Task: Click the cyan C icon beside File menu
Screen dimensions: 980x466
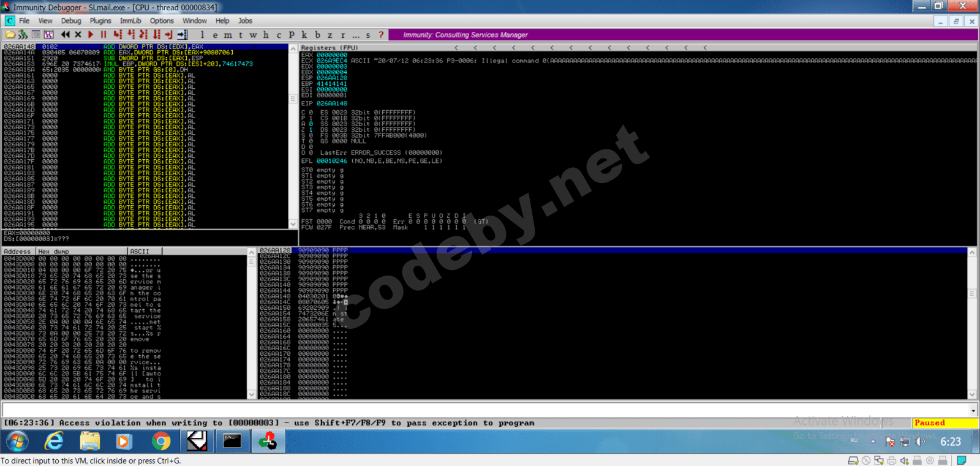Action: [x=10, y=21]
